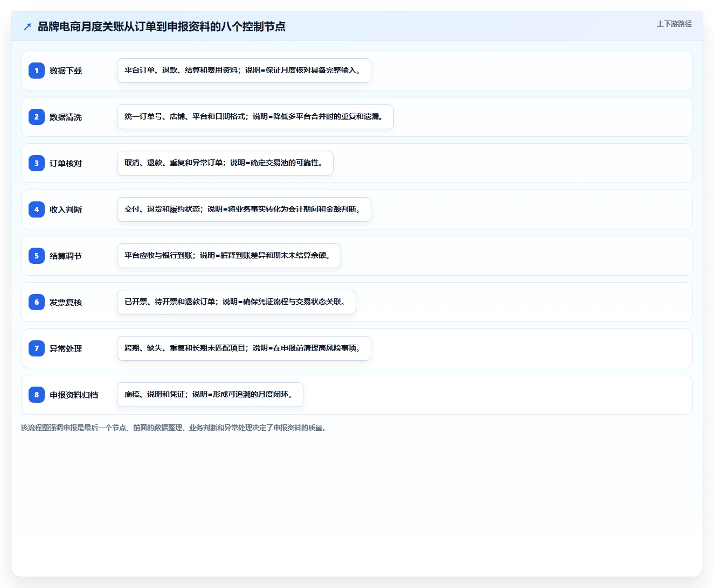
Task: Select the 结算调节 node label
Action: click(66, 256)
